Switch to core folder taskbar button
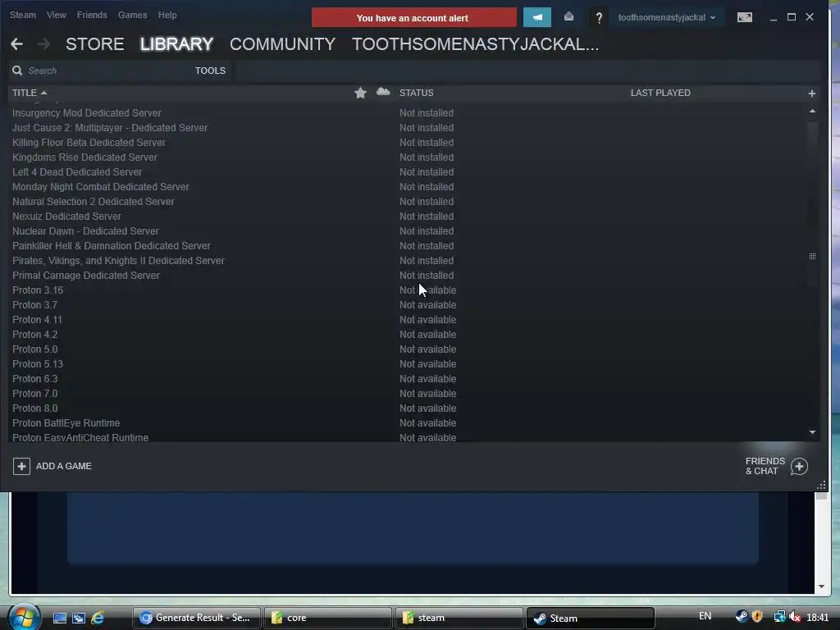The image size is (840, 630). [328, 618]
